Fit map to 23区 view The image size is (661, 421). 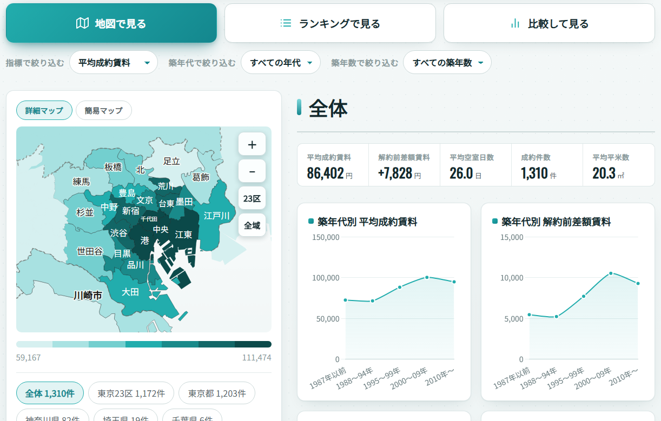click(252, 198)
